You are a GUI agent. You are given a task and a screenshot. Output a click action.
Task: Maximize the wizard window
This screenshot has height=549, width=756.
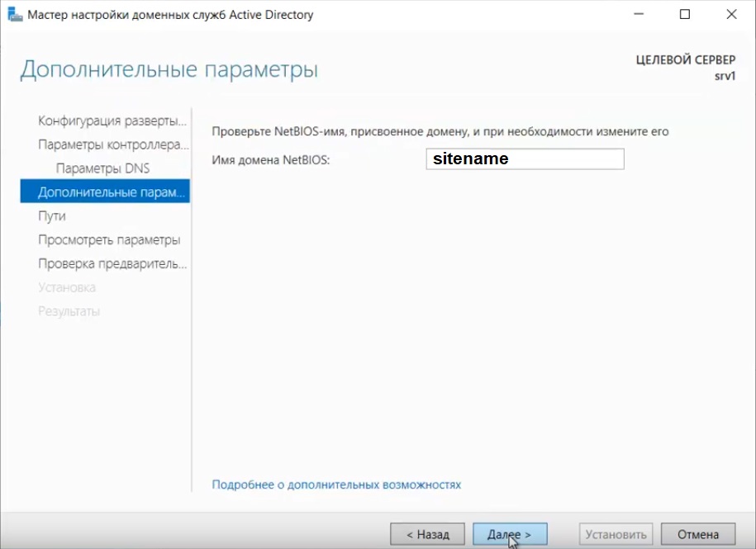click(685, 15)
